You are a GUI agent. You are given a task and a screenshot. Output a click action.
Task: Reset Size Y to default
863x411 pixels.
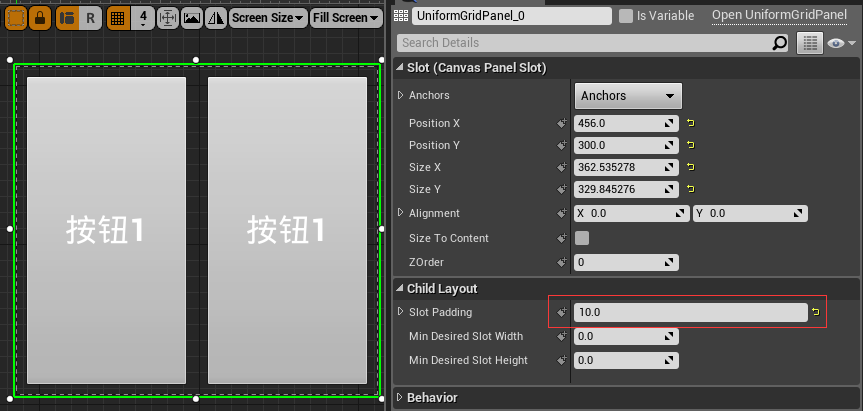691,189
